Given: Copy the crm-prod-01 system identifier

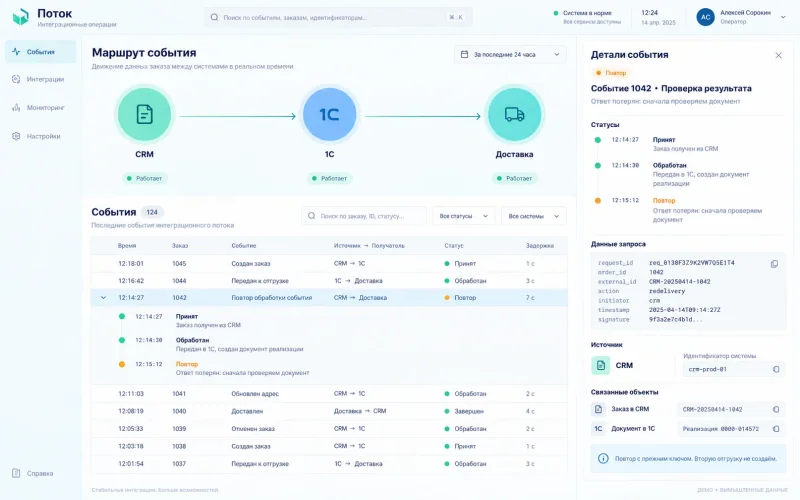Looking at the screenshot, I should click(x=776, y=369).
